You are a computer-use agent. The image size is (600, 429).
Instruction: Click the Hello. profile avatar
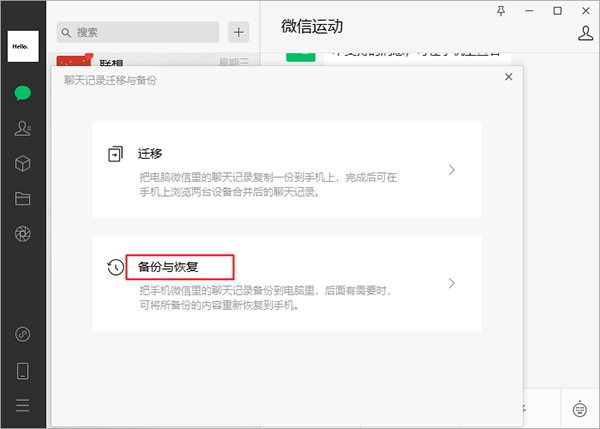[22, 47]
